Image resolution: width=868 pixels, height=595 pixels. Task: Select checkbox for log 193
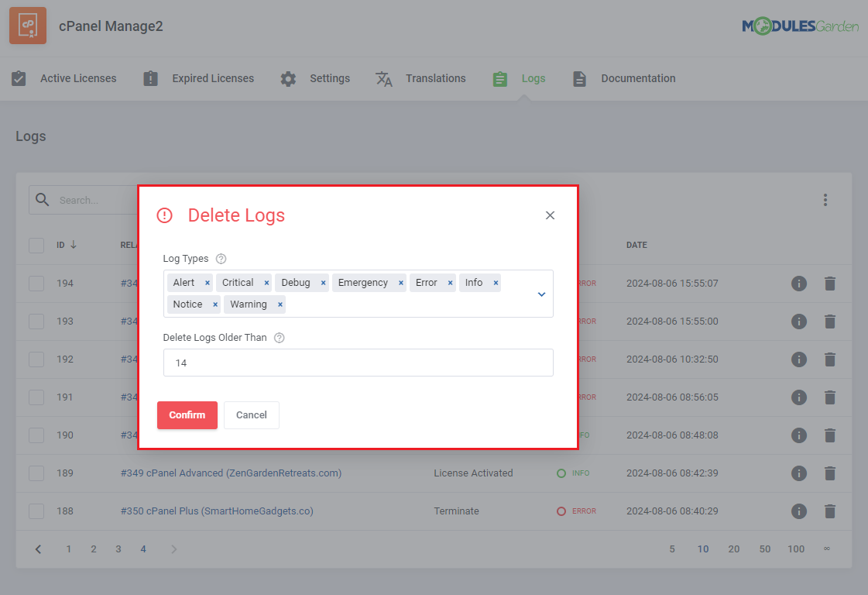[36, 322]
